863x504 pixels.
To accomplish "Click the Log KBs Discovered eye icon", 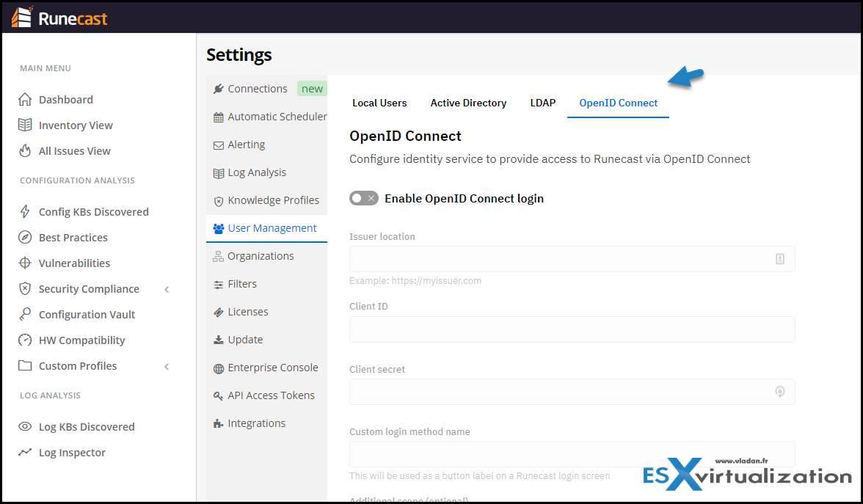I will point(25,426).
